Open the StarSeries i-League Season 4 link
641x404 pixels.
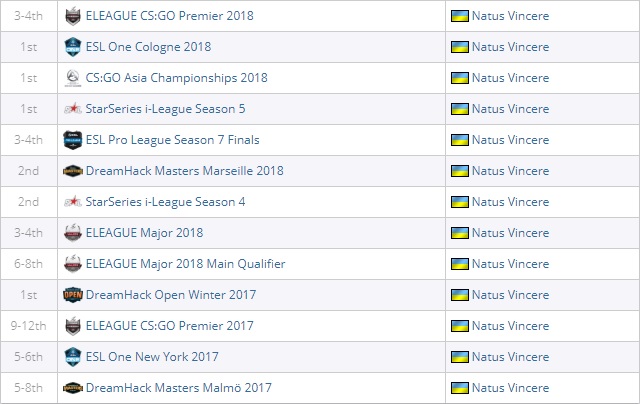(x=166, y=202)
